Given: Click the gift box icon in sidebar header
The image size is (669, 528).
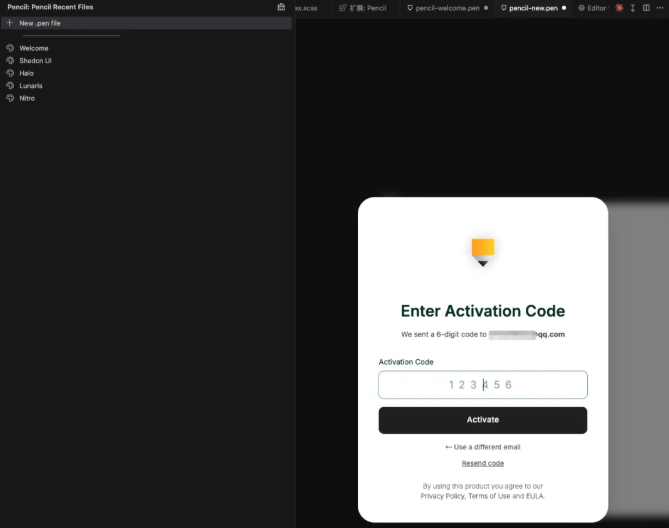Looking at the screenshot, I should coord(281,7).
